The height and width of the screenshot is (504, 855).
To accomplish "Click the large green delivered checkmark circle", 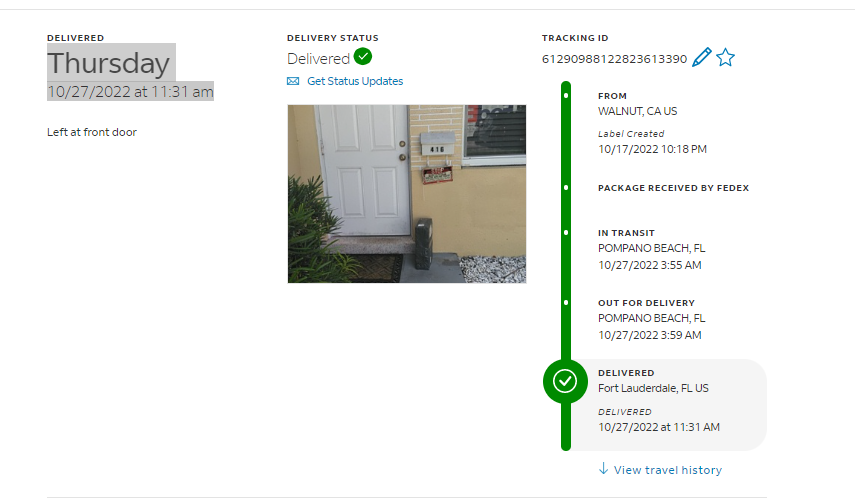I will point(565,381).
